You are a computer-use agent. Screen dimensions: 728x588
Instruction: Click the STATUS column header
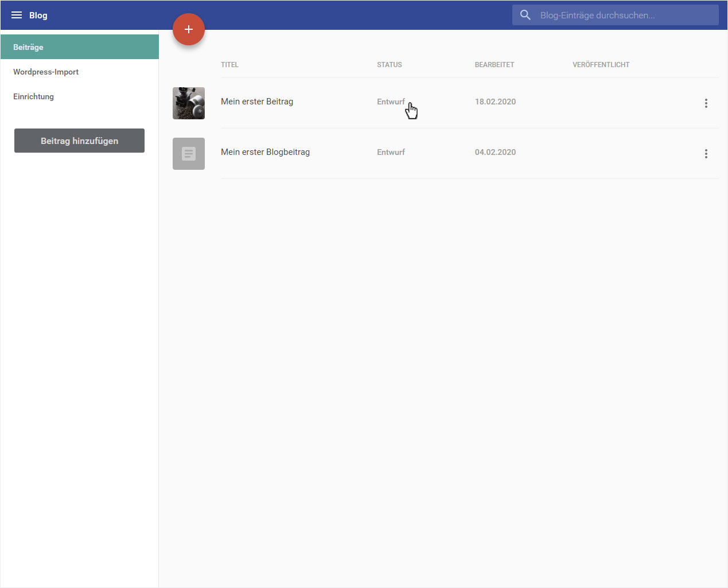(390, 65)
